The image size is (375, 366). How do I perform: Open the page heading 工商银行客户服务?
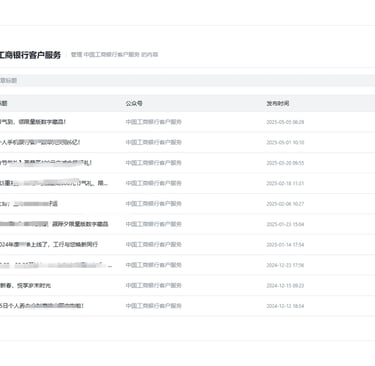(x=30, y=55)
